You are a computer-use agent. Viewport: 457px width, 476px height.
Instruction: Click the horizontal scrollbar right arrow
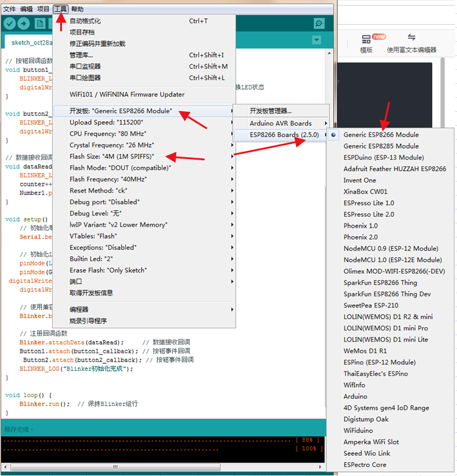[x=320, y=467]
